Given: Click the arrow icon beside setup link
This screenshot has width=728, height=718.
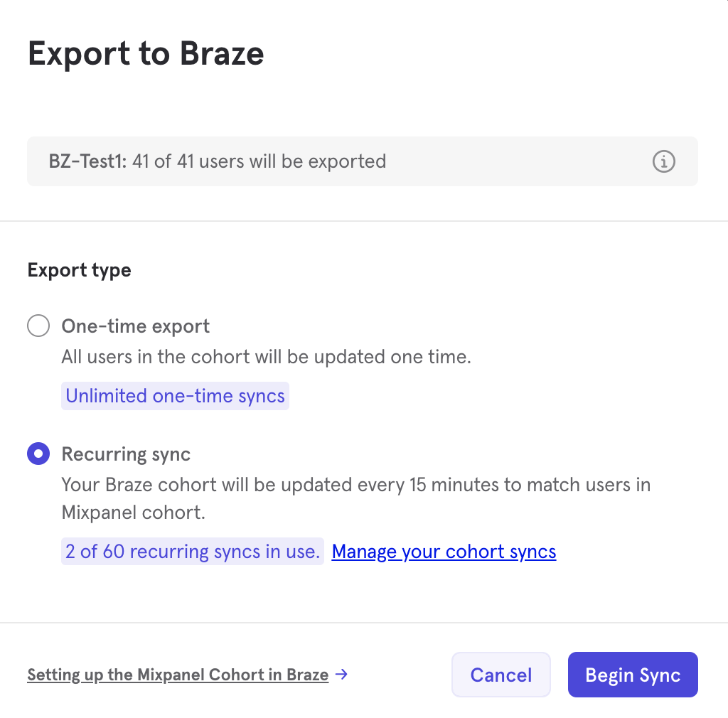Looking at the screenshot, I should click(341, 674).
